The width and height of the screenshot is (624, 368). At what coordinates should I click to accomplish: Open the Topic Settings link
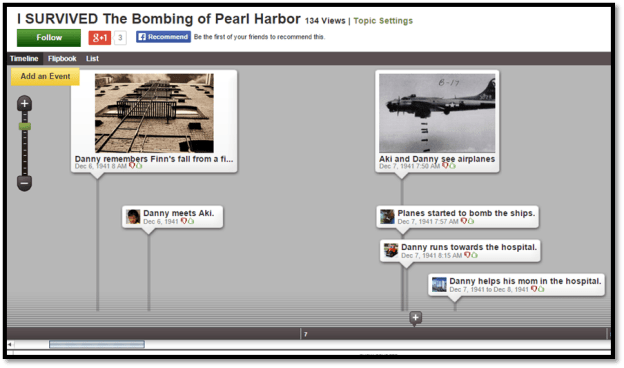tap(383, 21)
